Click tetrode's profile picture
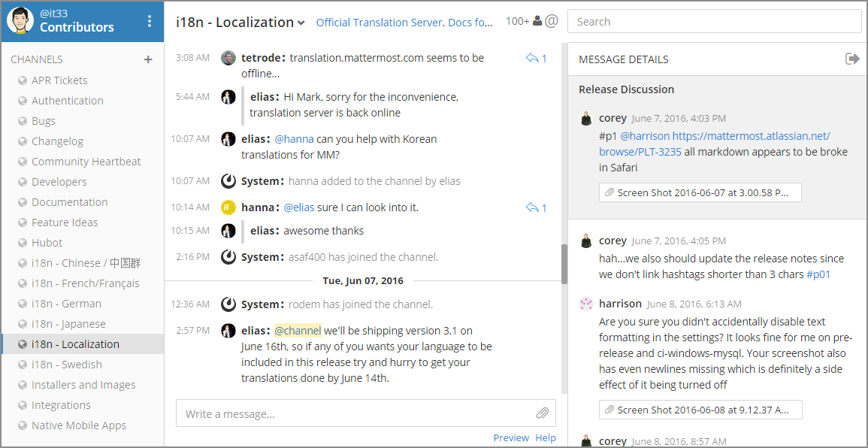Image resolution: width=868 pixels, height=448 pixels. click(x=228, y=58)
